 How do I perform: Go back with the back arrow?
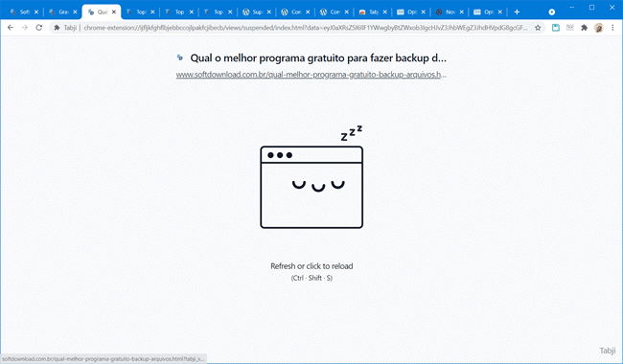click(11, 28)
